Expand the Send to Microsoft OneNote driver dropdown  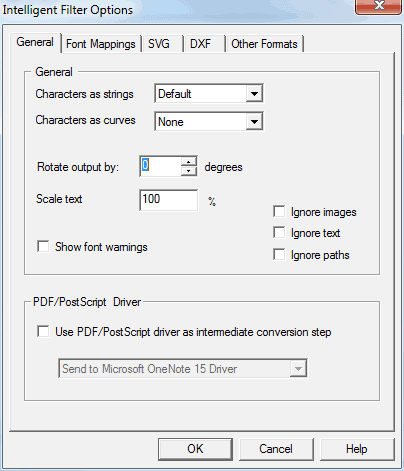pyautogui.click(x=298, y=368)
